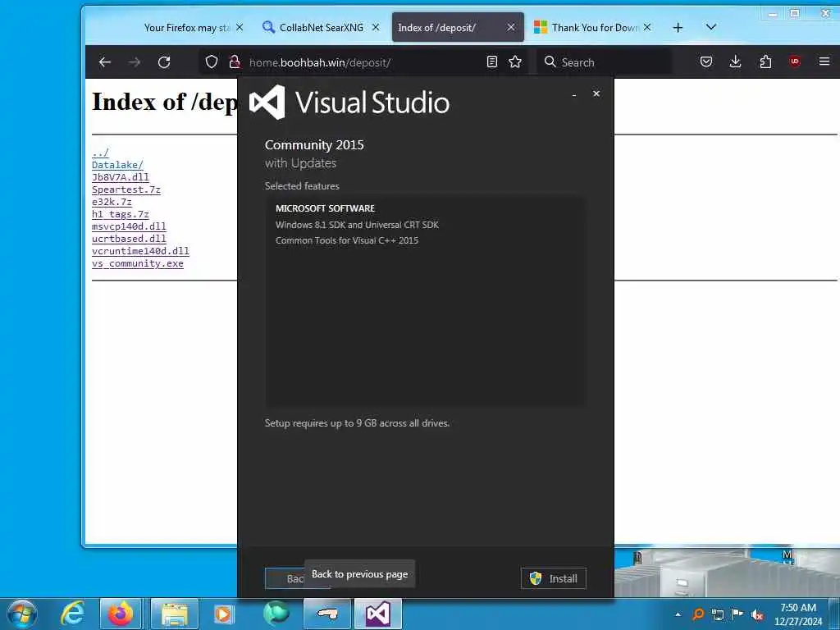Close the CollabNet SearXNG tab
This screenshot has width=840, height=630.
click(376, 27)
